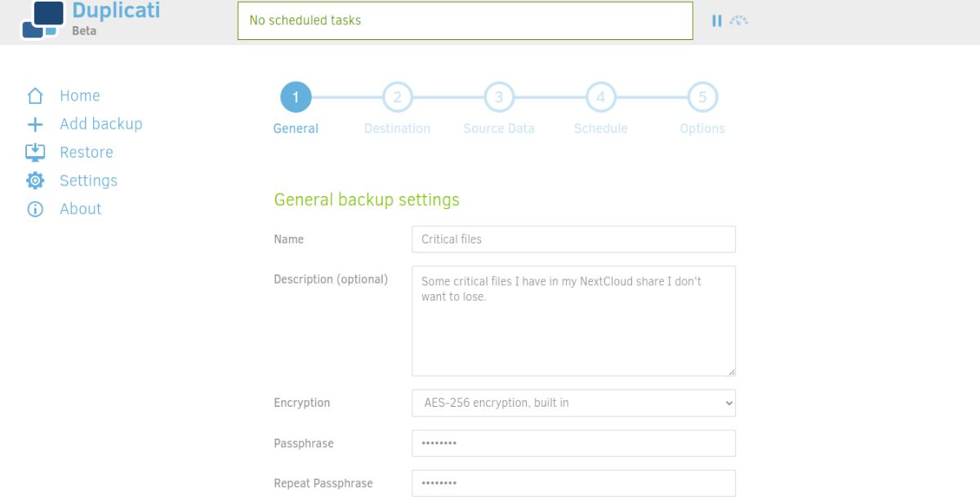Open the Home page link
The height and width of the screenshot is (504, 980).
click(x=80, y=95)
